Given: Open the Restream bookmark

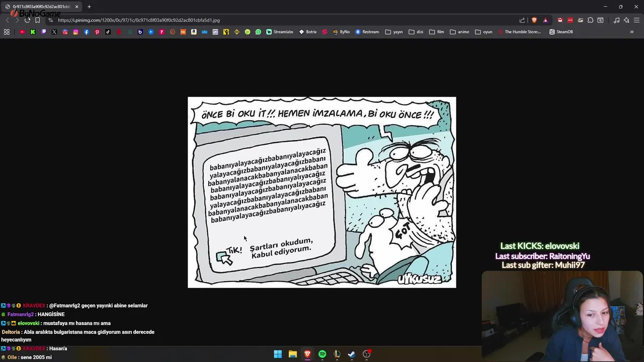Looking at the screenshot, I should [x=367, y=32].
